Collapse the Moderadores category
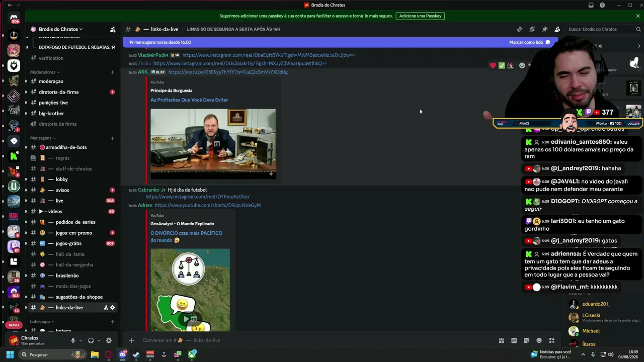Image resolution: width=644 pixels, height=362 pixels. [x=45, y=72]
